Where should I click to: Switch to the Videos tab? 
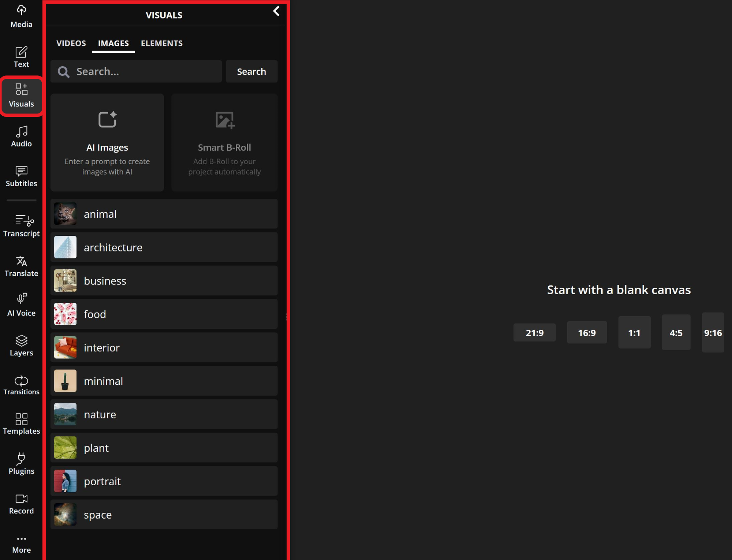coord(71,43)
